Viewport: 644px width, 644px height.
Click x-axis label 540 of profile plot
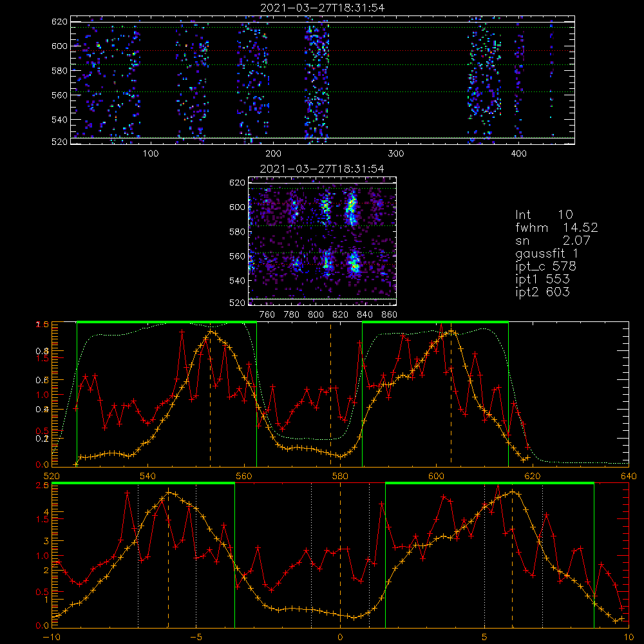point(148,476)
